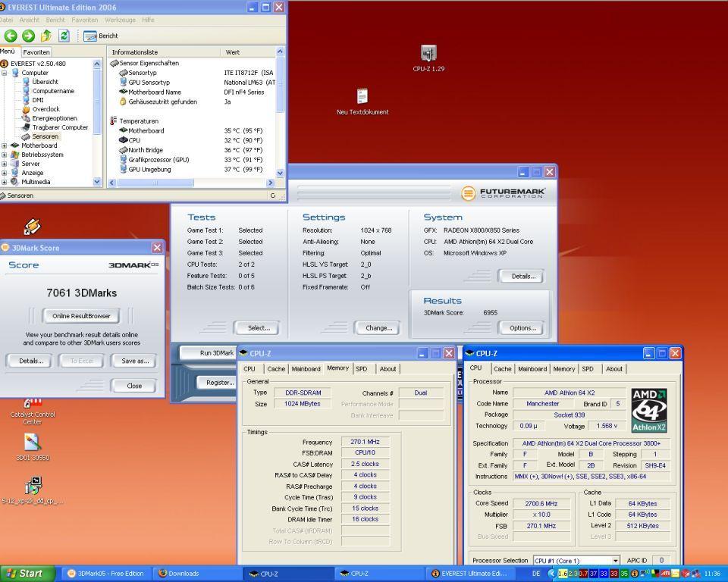Select the CPU-Z 1.29 desktop icon

[x=428, y=58]
